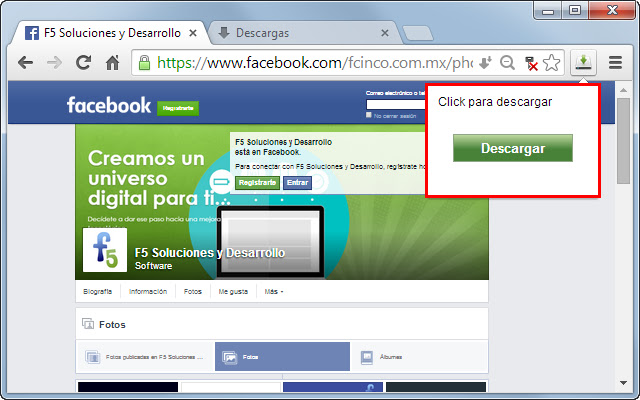Click the download arrow icon in the address bar

coord(485,63)
